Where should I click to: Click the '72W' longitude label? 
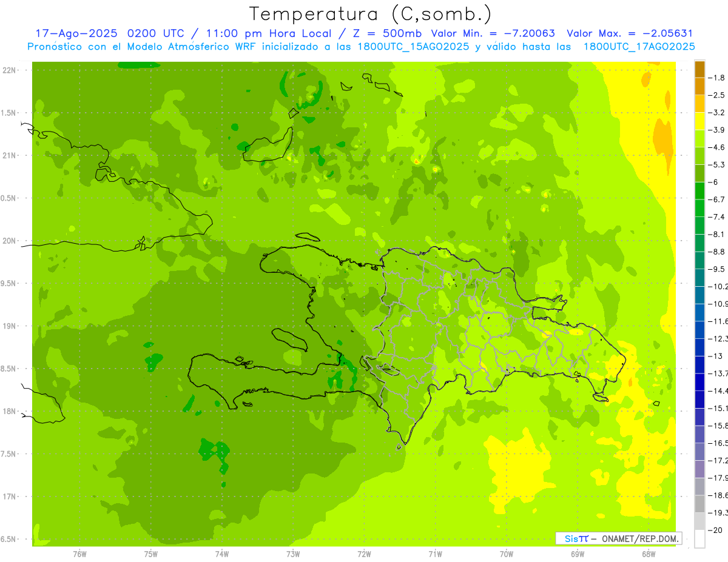click(364, 554)
